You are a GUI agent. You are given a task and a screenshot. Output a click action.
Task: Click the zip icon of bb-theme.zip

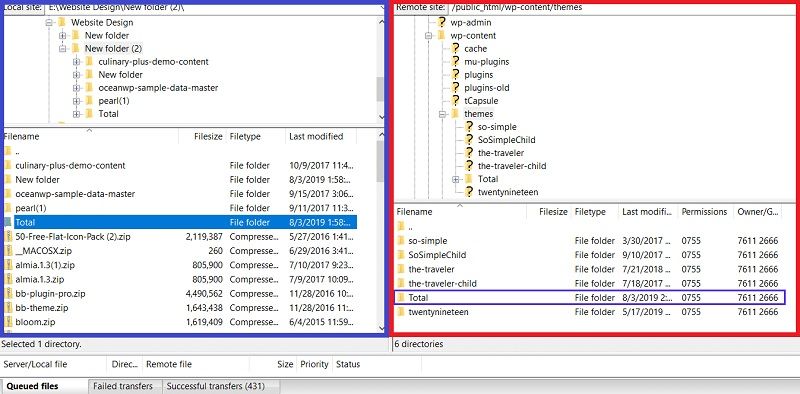click(x=8, y=308)
